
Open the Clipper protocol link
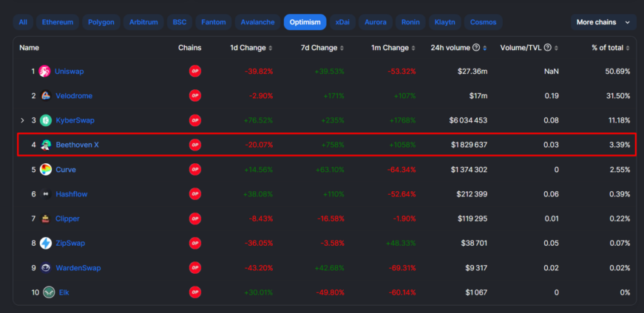[x=68, y=219]
